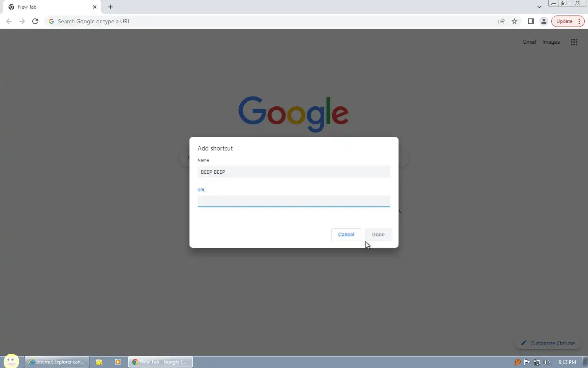Click the Google icon in the address bar
Screen dimensions: 588x368
51,21
